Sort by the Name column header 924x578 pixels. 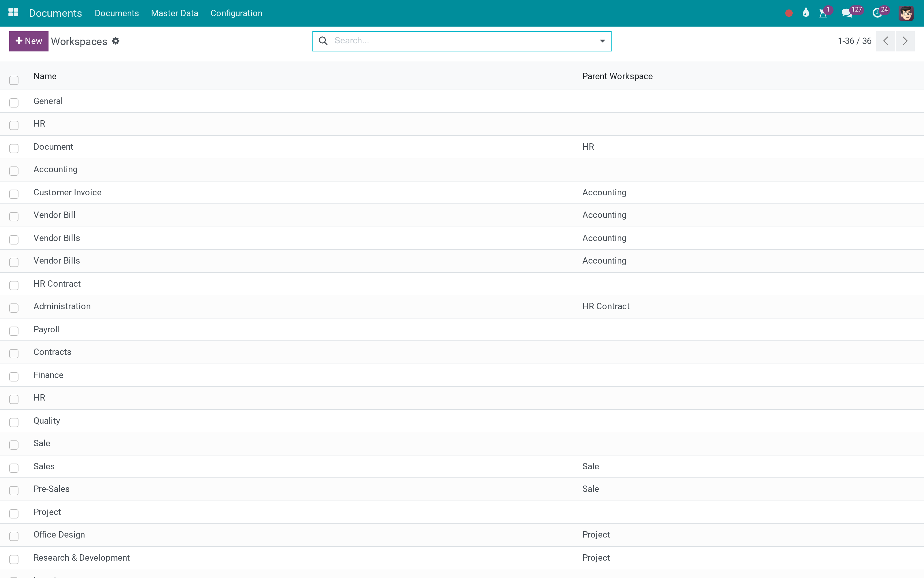click(x=45, y=76)
